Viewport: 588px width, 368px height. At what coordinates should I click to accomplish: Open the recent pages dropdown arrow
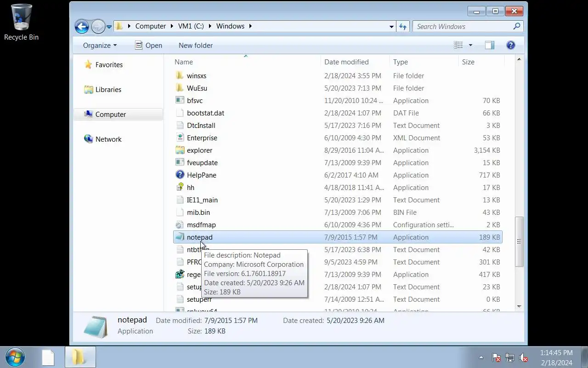(x=109, y=27)
